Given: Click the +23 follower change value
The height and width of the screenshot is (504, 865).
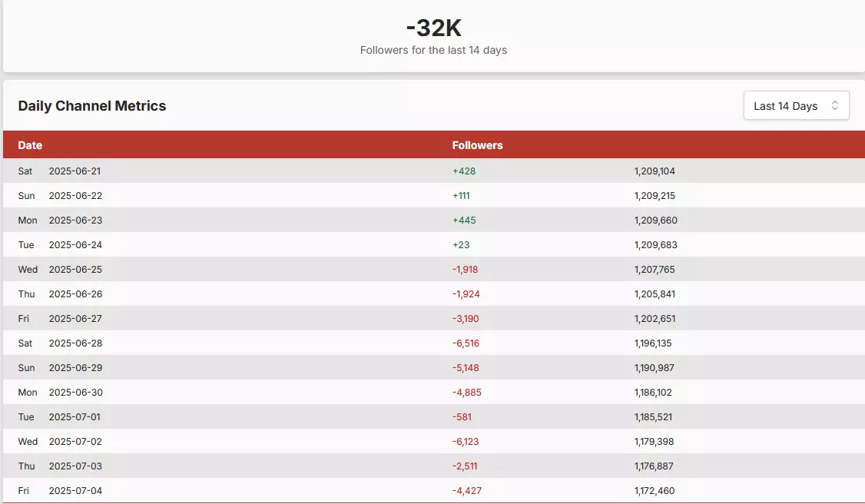Looking at the screenshot, I should coord(461,245).
